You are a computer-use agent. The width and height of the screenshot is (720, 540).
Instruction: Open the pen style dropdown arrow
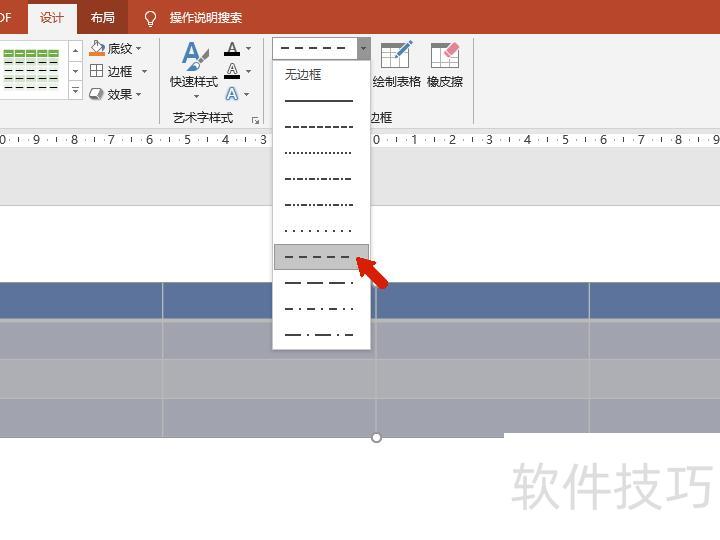point(363,48)
